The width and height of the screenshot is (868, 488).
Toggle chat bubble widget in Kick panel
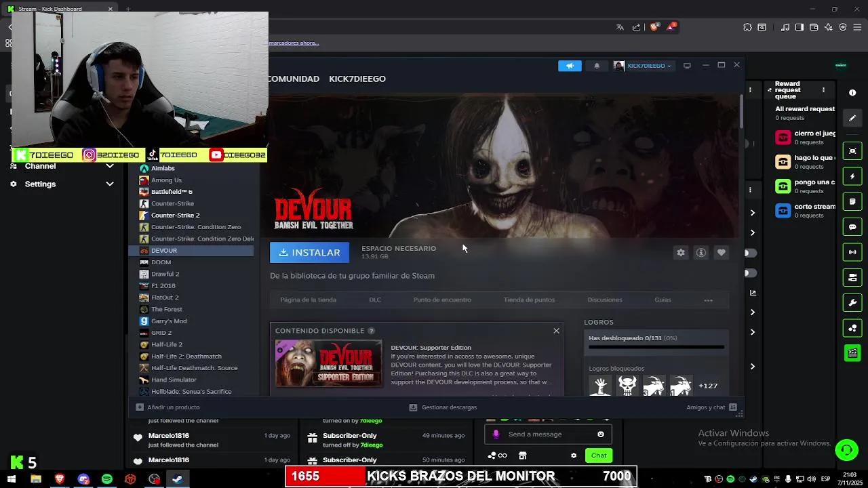point(852,227)
